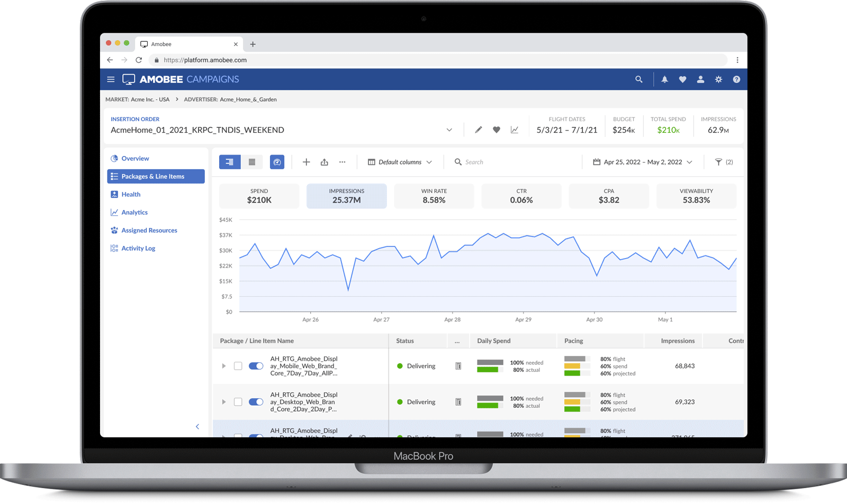Click the details icon for Mobile_Web row
The image size is (847, 504).
[x=458, y=366]
